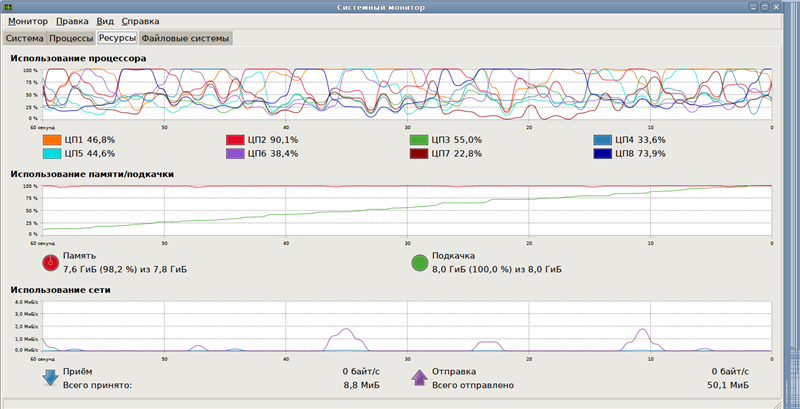Click the ЦП6 38,4% label

coord(273,154)
